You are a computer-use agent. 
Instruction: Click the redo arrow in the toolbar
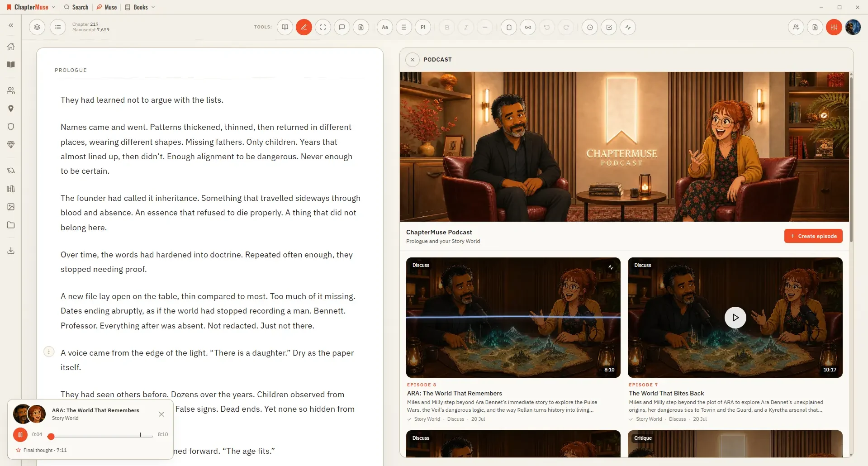click(566, 27)
